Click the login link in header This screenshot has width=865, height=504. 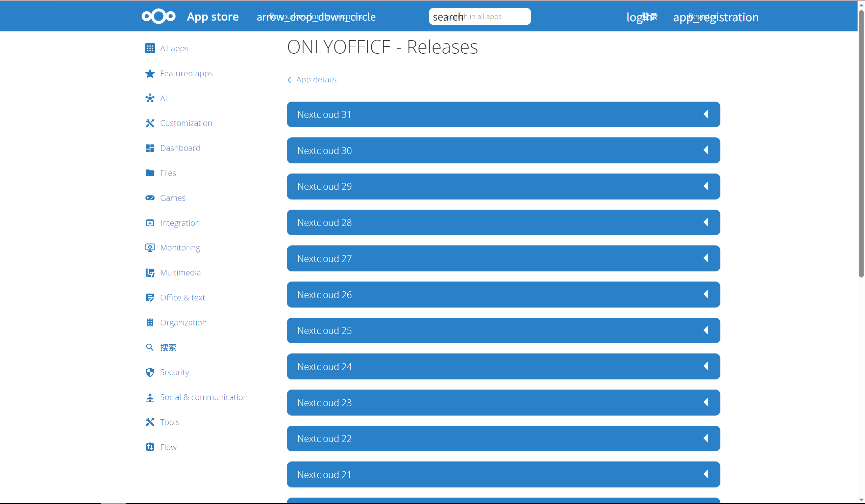click(x=642, y=17)
